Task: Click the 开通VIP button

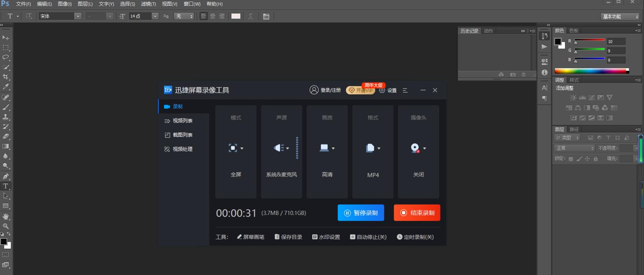Action: [360, 90]
